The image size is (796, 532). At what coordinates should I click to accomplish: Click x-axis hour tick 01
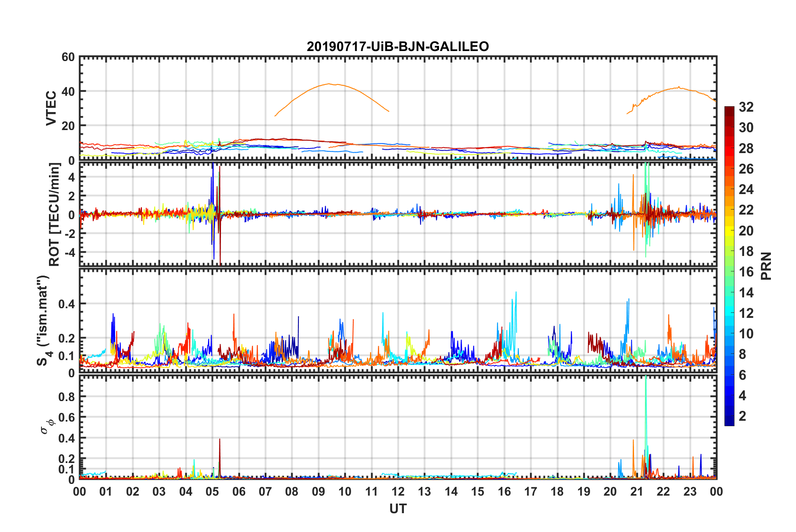click(106, 491)
